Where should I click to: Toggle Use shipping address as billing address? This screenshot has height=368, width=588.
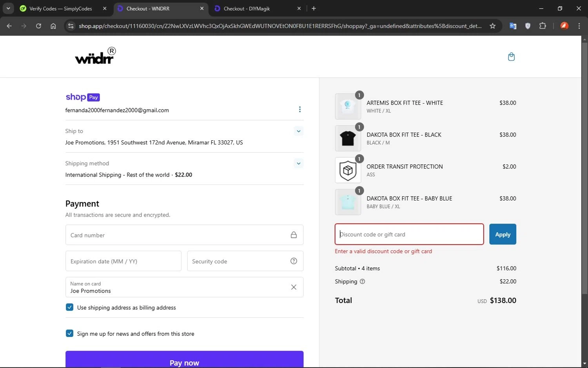point(69,307)
